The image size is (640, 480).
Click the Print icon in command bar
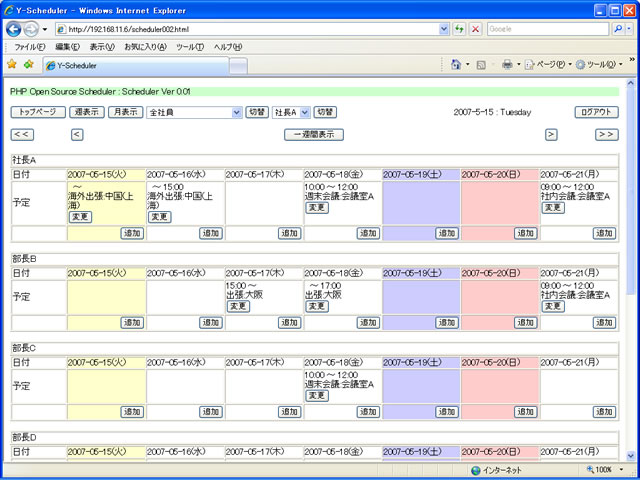507,64
